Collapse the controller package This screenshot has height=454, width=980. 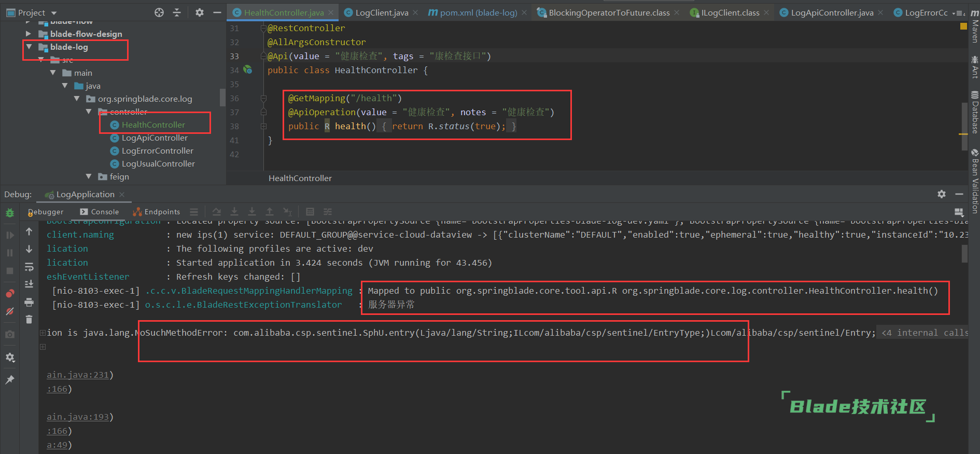pyautogui.click(x=89, y=112)
